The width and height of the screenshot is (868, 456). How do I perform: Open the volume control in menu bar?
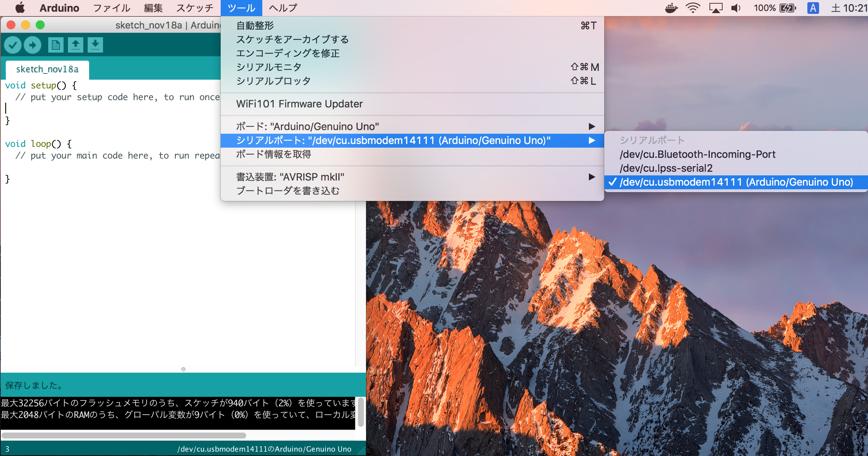(x=736, y=8)
